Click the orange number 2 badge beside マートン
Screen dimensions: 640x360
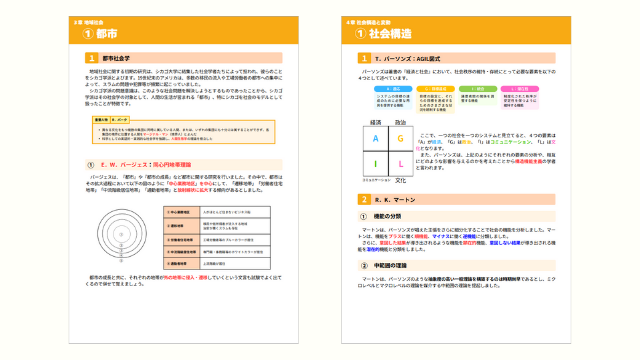364,199
